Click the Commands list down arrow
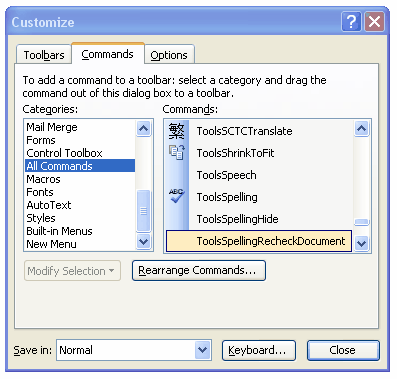Viewport: 397px width, 379px height. (362, 243)
